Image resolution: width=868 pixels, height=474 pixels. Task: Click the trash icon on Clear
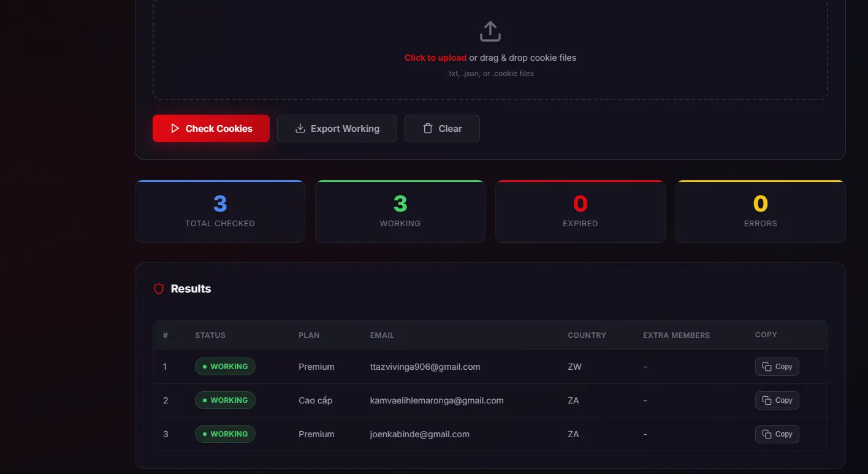point(428,128)
